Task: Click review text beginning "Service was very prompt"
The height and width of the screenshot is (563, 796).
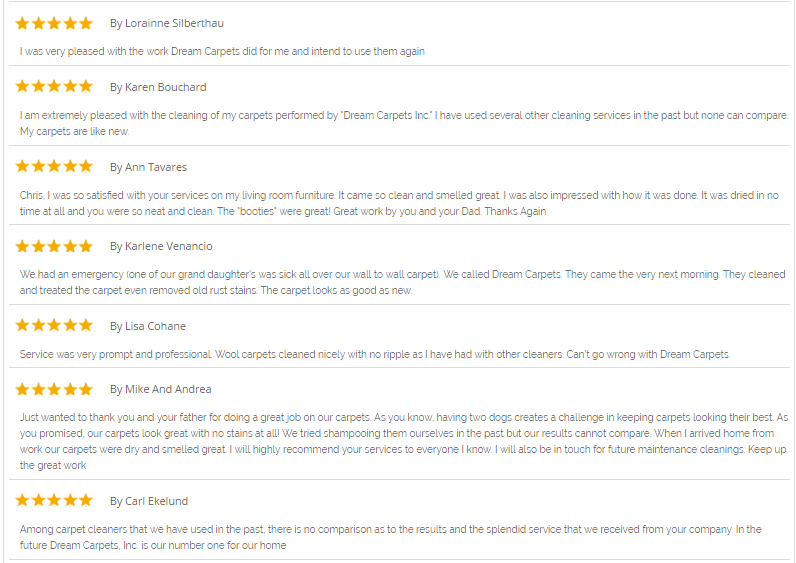Action: pyautogui.click(x=375, y=354)
